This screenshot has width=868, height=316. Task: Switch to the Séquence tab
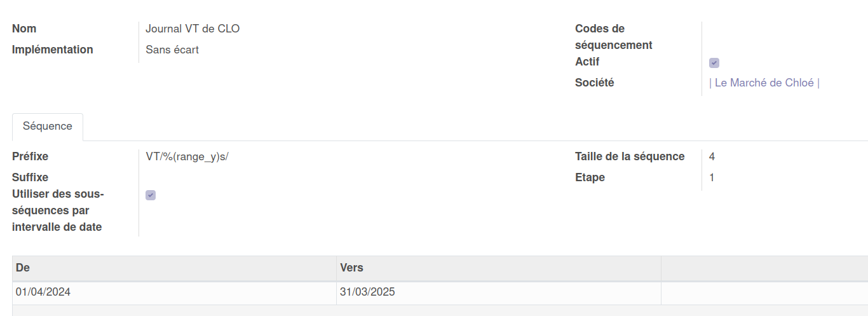coord(48,127)
